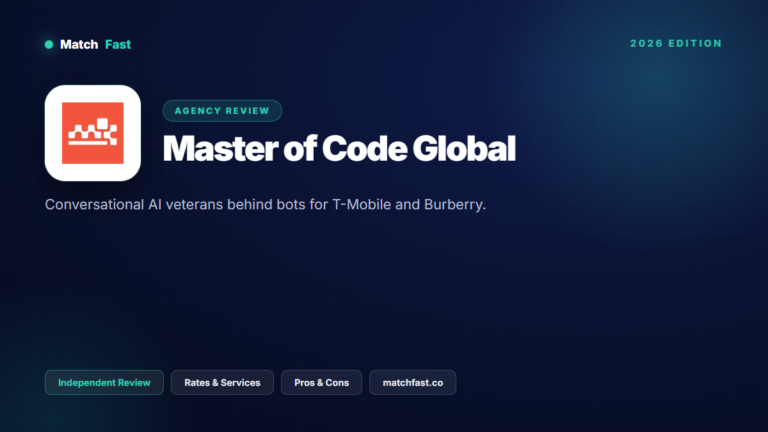The height and width of the screenshot is (432, 768).
Task: Open the Rates & Services pill
Action: [222, 383]
